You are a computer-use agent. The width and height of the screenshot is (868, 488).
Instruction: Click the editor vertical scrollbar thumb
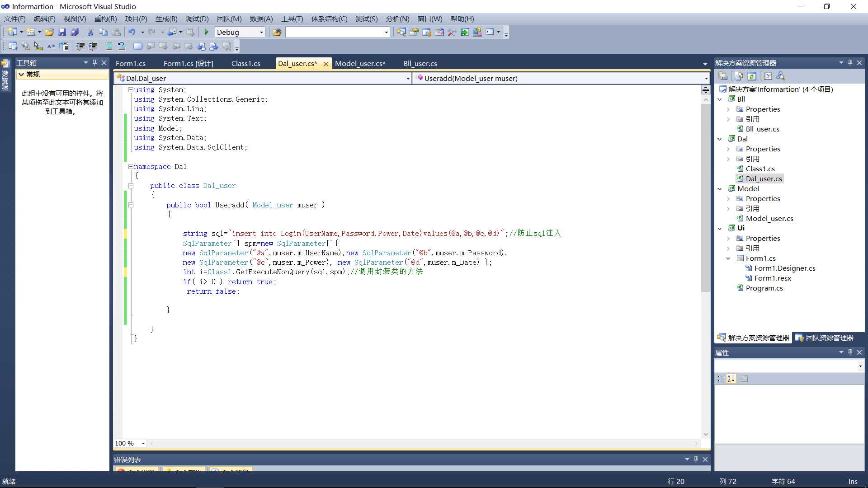705,198
